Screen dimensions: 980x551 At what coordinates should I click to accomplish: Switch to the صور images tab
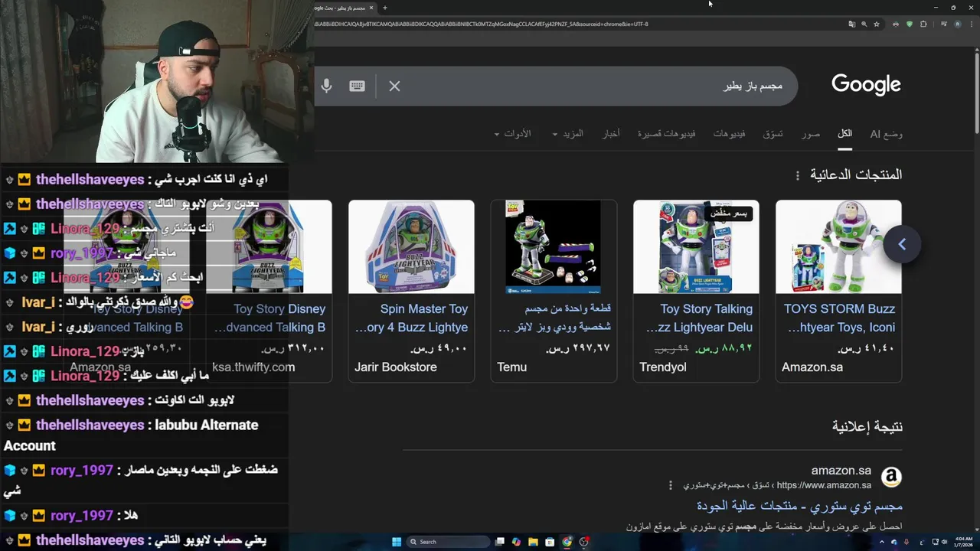(x=811, y=134)
